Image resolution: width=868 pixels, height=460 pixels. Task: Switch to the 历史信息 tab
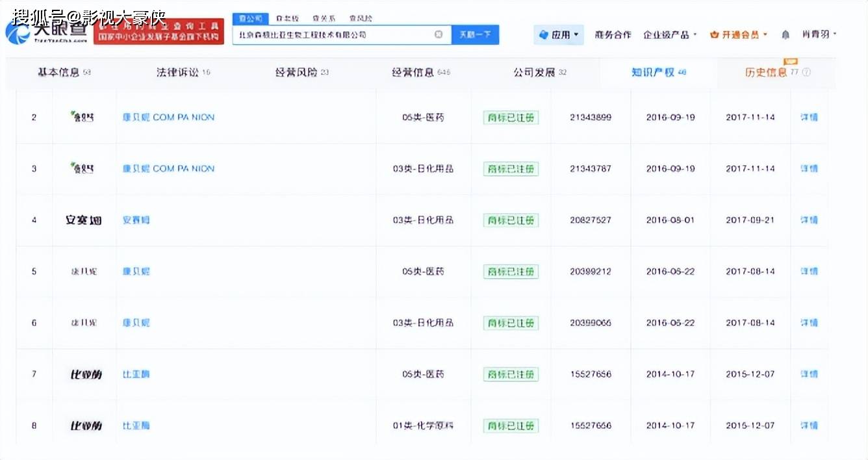click(x=773, y=72)
